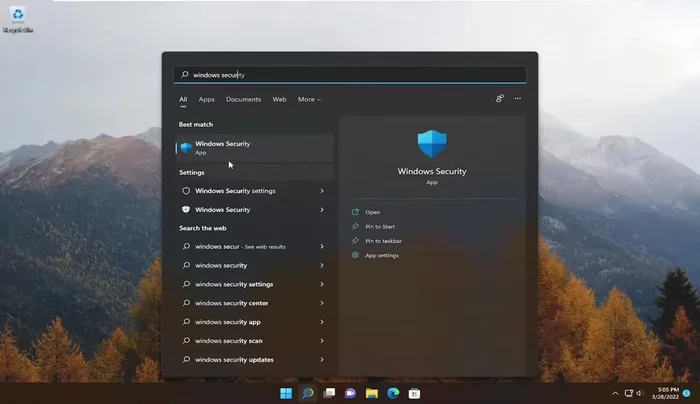The height and width of the screenshot is (404, 700).
Task: Click the outline shield icon beside Windows Security settings
Action: pos(186,191)
